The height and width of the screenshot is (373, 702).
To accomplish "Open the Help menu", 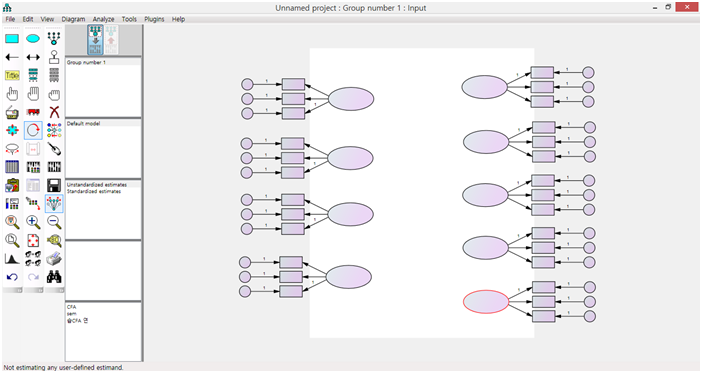I will click(178, 19).
